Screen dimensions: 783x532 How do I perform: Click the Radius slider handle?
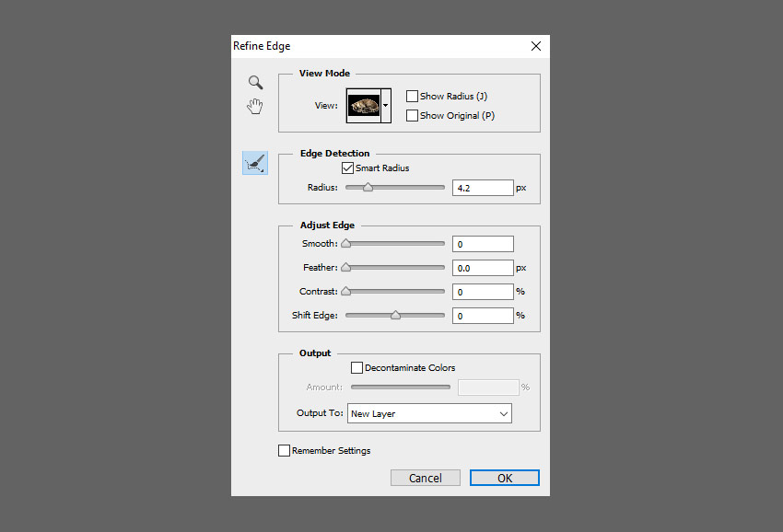(x=368, y=187)
